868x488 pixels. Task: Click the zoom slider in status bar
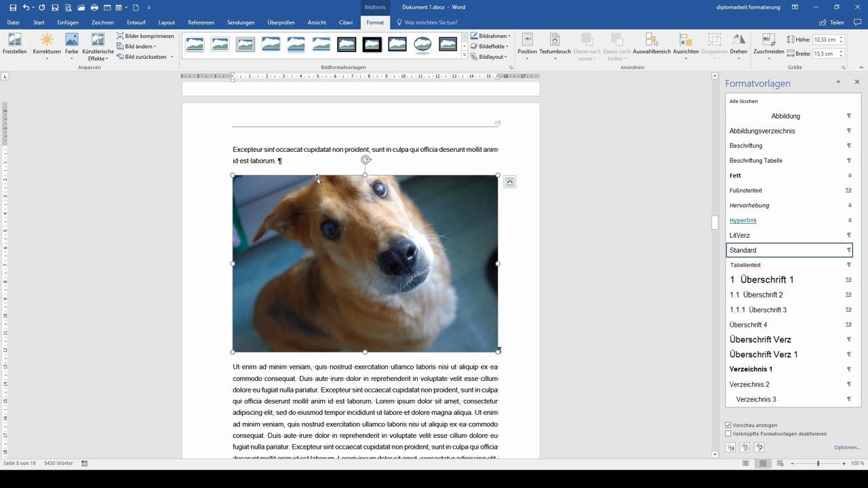click(x=818, y=463)
